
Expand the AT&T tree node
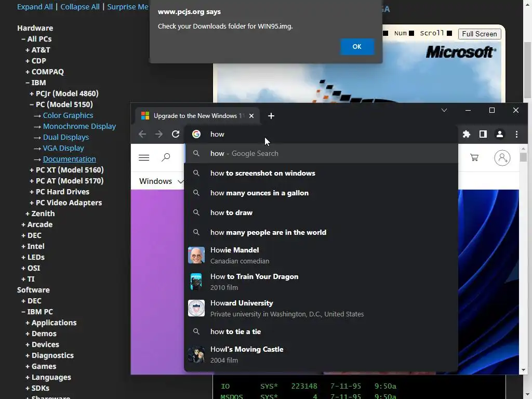tap(37, 50)
